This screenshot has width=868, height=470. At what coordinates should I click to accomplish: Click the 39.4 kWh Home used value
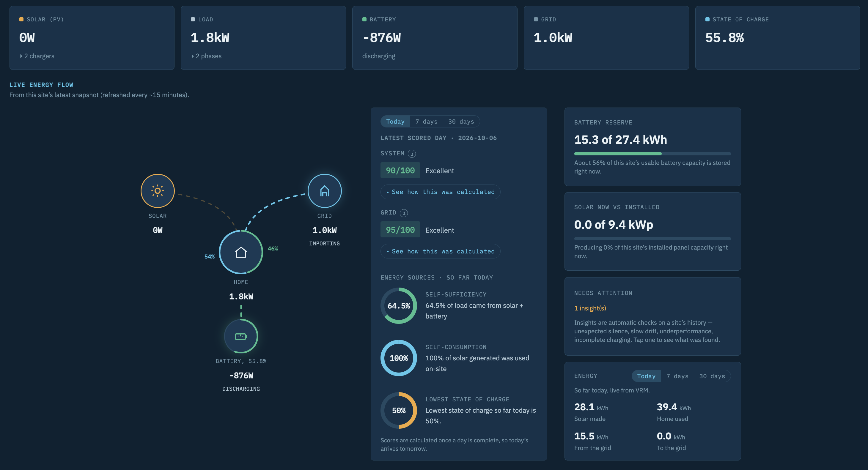click(x=674, y=407)
